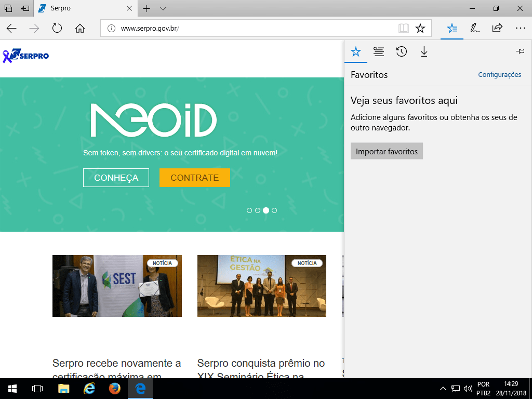The width and height of the screenshot is (532, 399).
Task: Open Reading view book icon
Action: [403, 29]
